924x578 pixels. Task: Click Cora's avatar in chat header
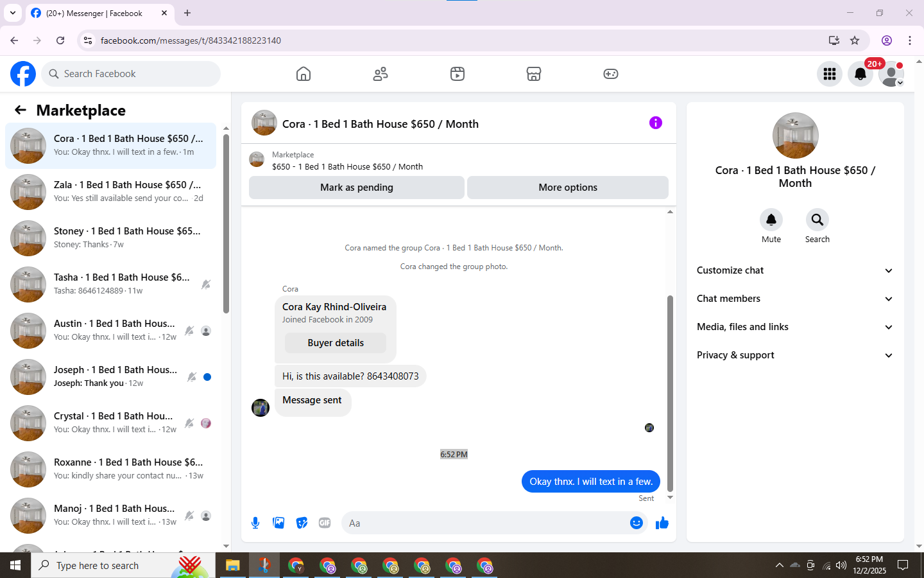click(x=264, y=123)
